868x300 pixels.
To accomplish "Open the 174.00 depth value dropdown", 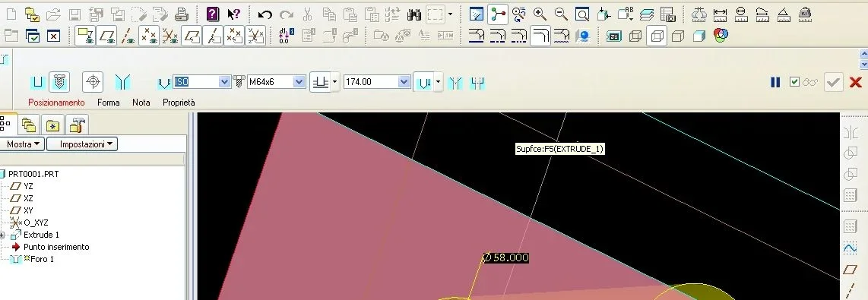I will click(404, 82).
